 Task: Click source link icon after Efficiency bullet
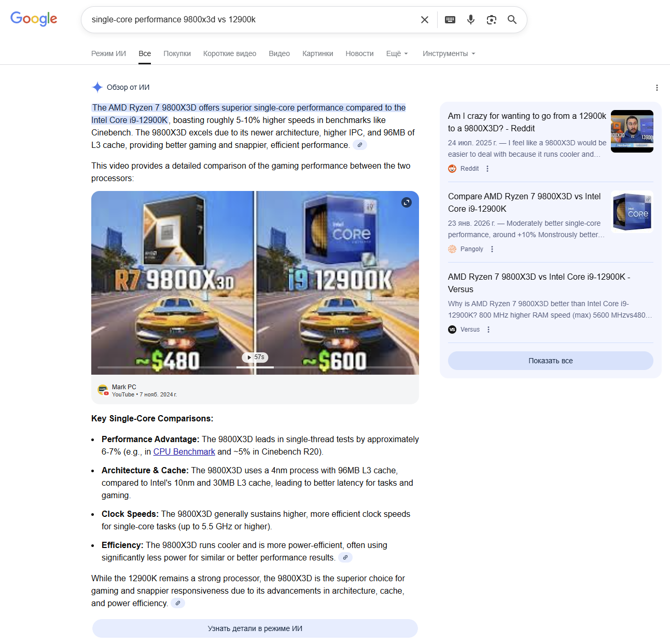click(345, 557)
